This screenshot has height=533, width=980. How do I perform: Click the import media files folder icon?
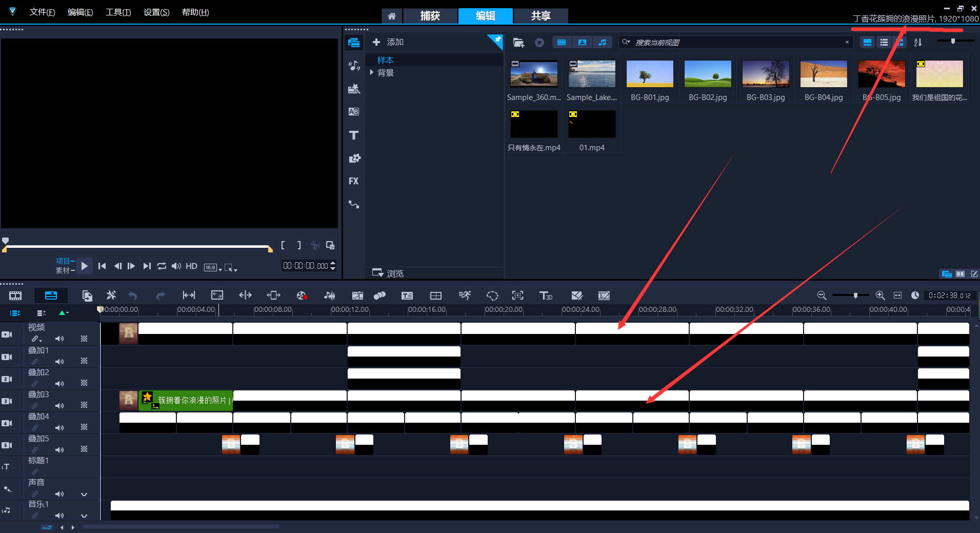(518, 43)
